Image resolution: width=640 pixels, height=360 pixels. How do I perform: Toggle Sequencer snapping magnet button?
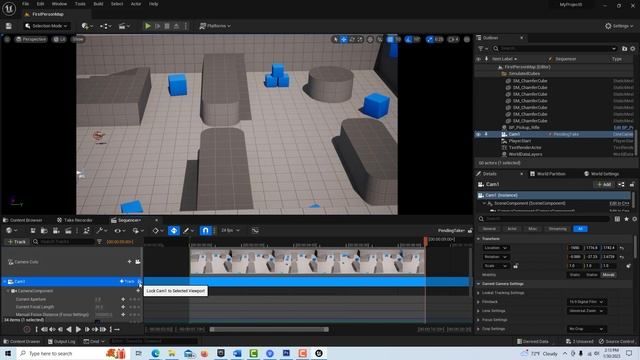205,231
